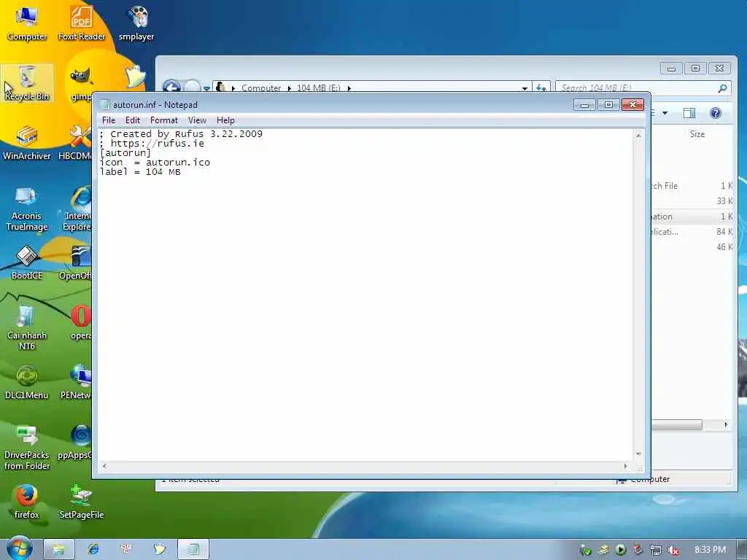
Task: Open the OpenOffice desktop shortcut
Action: coord(75,262)
